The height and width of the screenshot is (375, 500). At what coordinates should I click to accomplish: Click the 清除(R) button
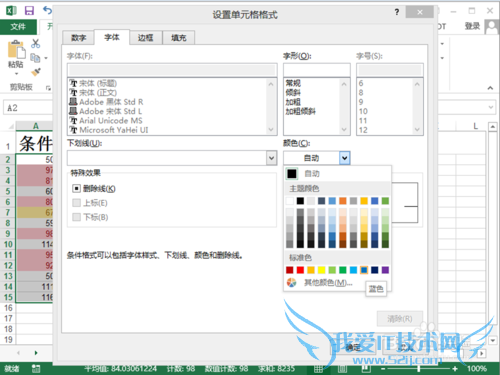click(400, 319)
